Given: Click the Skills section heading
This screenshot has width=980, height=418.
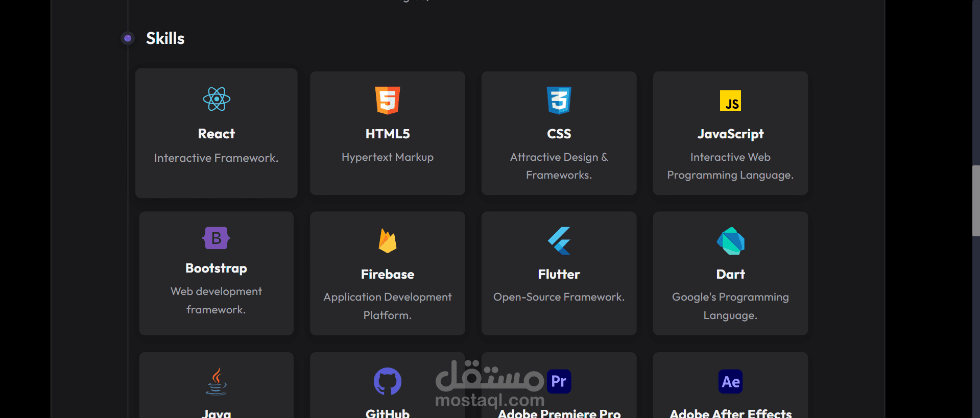Looking at the screenshot, I should tap(165, 38).
